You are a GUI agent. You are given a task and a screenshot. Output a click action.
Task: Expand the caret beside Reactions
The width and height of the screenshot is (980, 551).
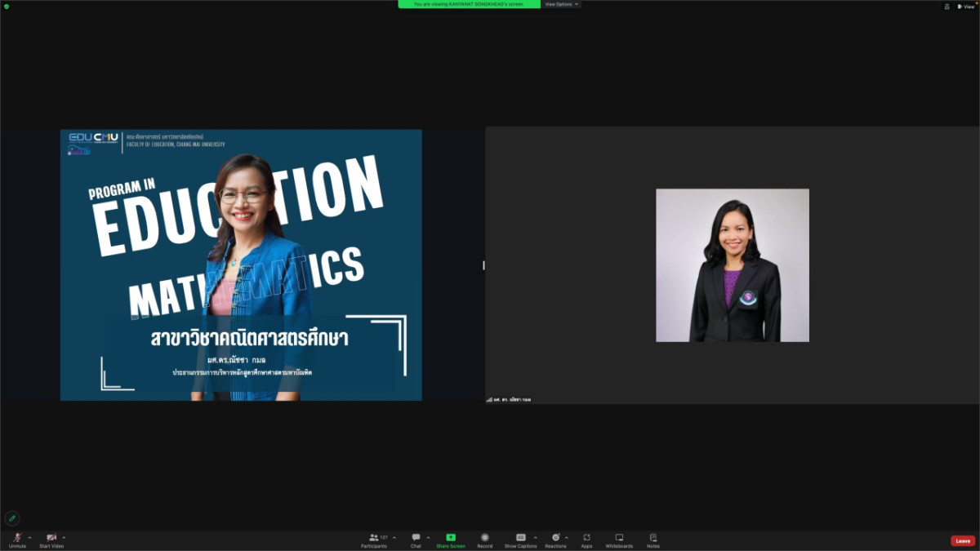tap(565, 537)
